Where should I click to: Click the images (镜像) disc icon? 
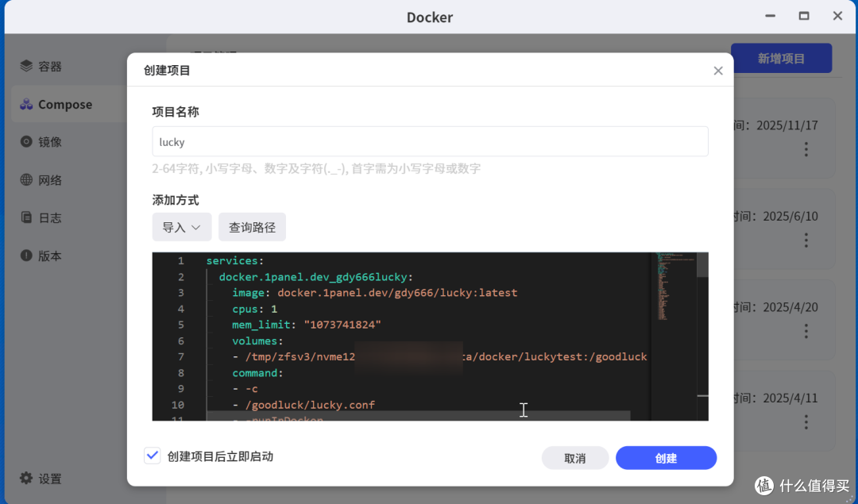[x=26, y=141]
